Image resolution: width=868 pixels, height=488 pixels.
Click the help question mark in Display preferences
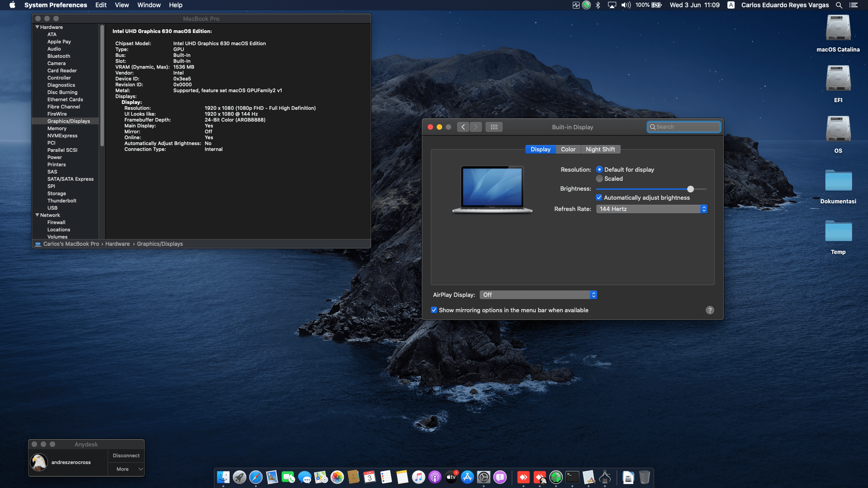710,310
